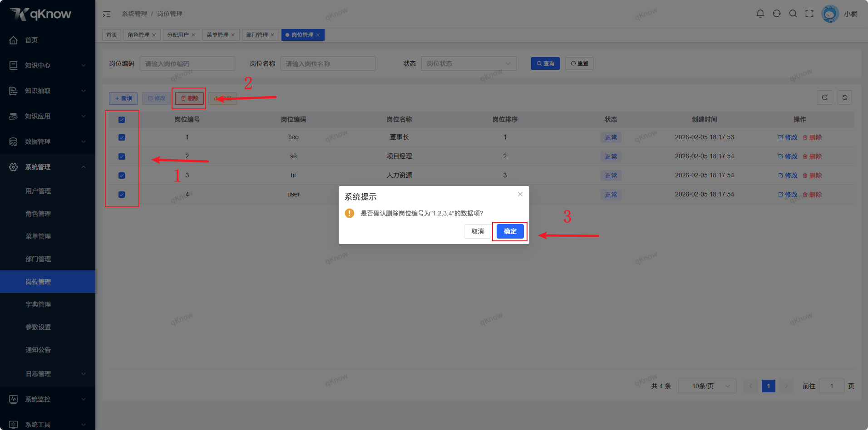The image size is (868, 430).
Task: Confirm deletion with 确定 button
Action: [x=510, y=231]
